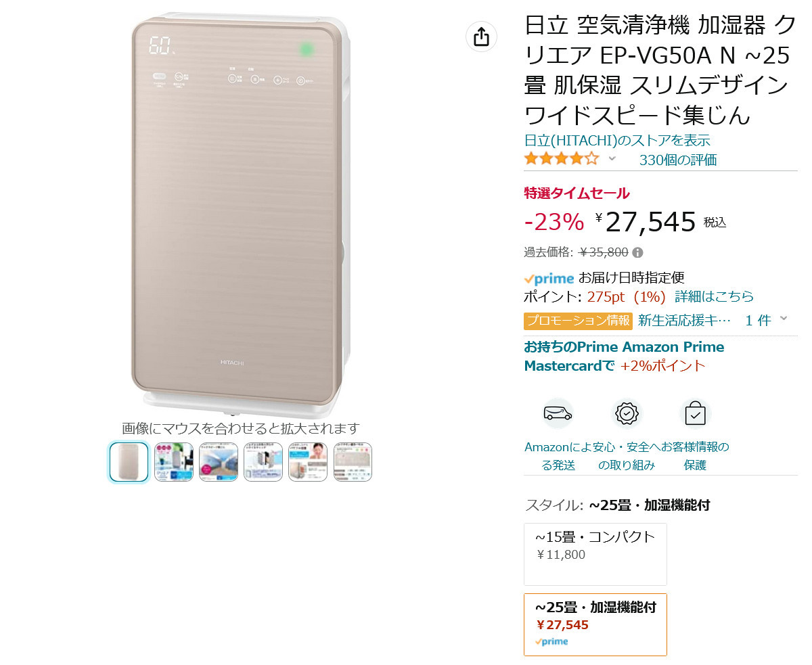Image resolution: width=812 pixels, height=665 pixels.
Task: Open the 日立(HITACHI)のストアを表示 link
Action: pos(617,141)
